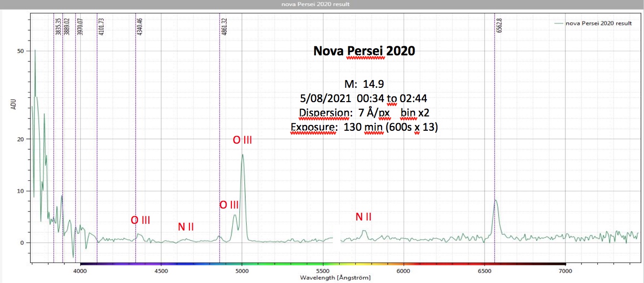Click the legend entry for nova Persei 2020 result
Image resolution: width=644 pixels, height=283 pixels.
coord(598,23)
